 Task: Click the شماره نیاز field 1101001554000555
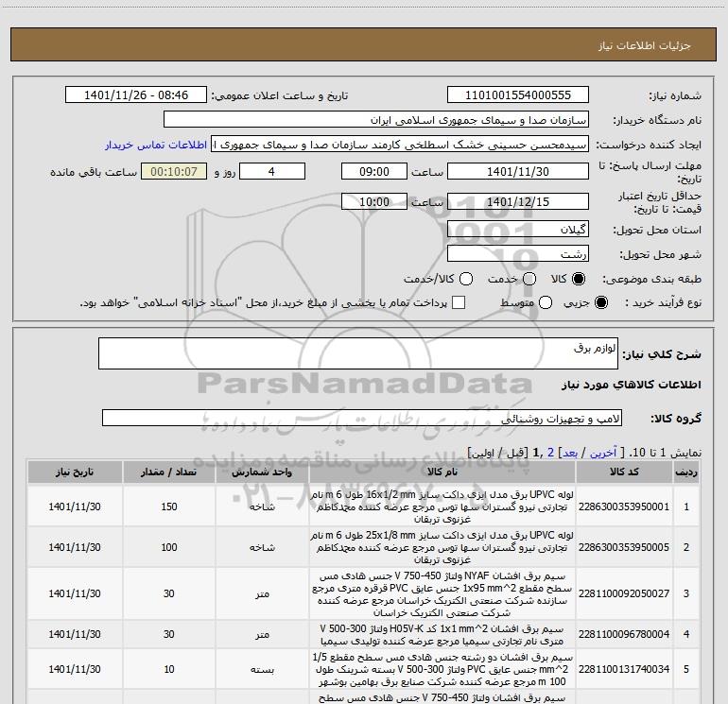tap(518, 95)
